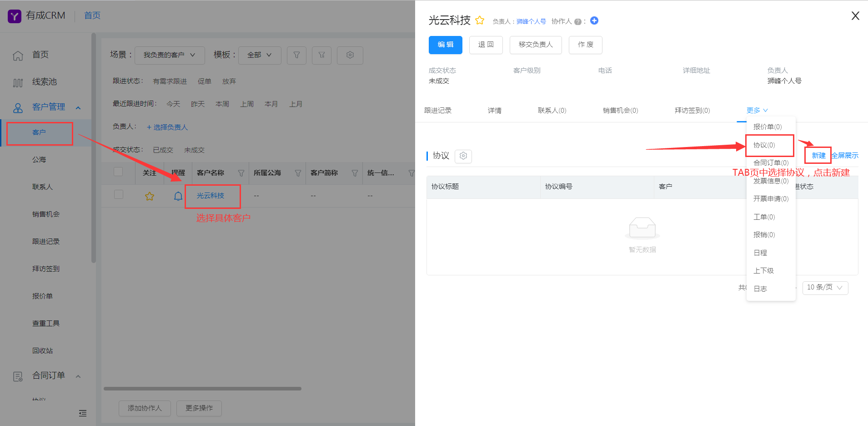This screenshot has height=426, width=868.
Task: Select 开票申请(0) from the dropdown menu
Action: coord(771,199)
